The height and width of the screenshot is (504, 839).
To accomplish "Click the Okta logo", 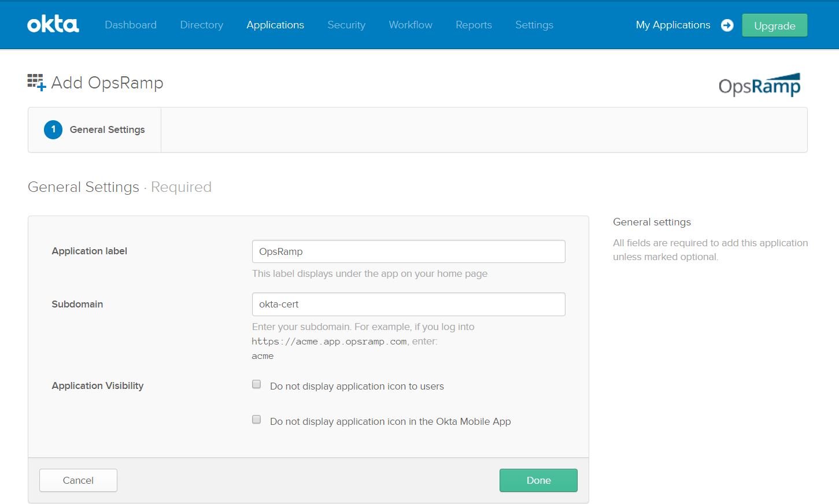I will [53, 24].
